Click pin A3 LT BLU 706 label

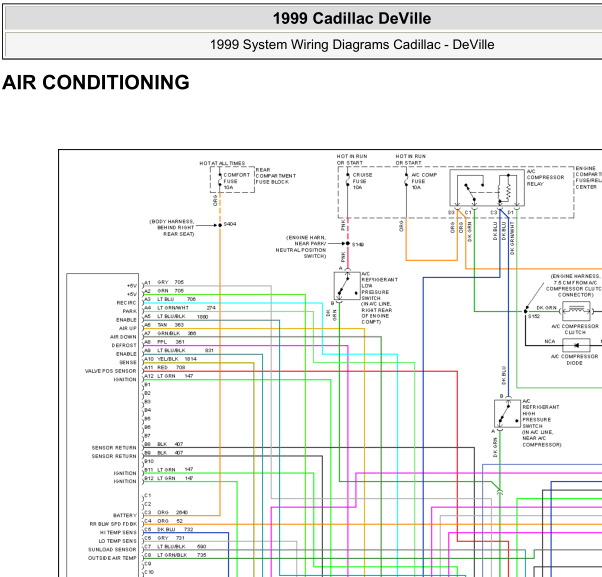coord(170,299)
